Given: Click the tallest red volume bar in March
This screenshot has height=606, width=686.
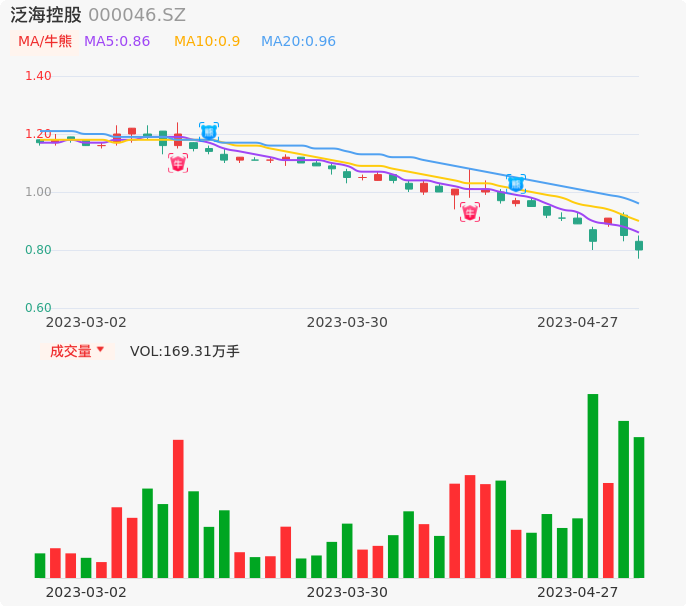Looking at the screenshot, I should [178, 509].
